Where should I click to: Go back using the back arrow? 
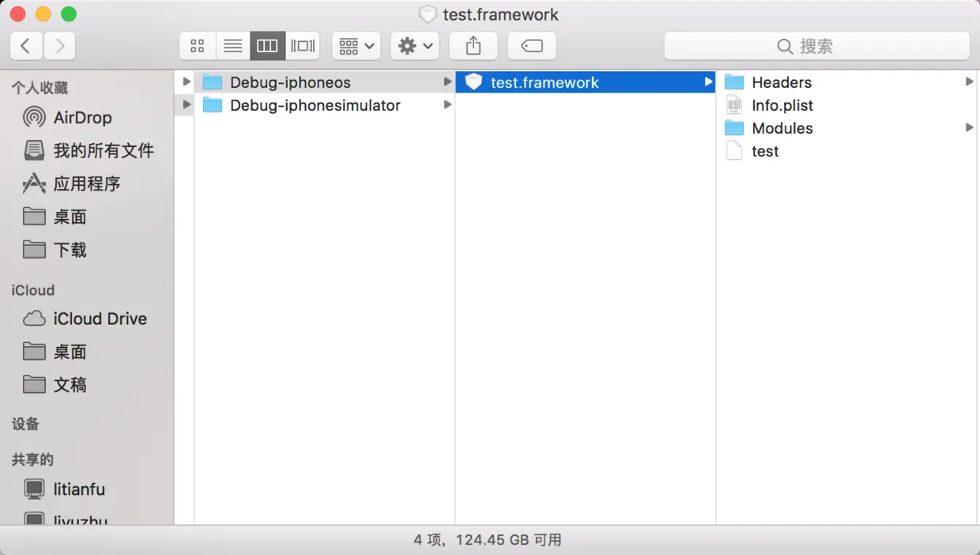tap(26, 45)
